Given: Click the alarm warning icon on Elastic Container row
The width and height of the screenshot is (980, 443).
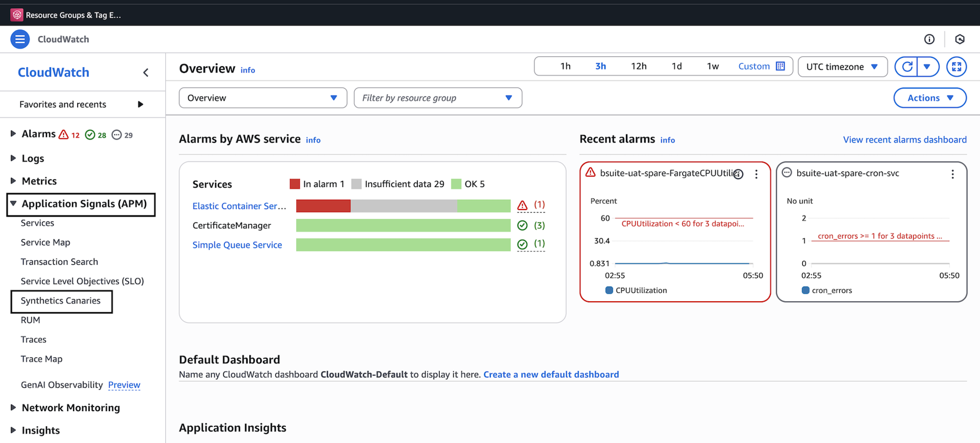Looking at the screenshot, I should point(522,205).
